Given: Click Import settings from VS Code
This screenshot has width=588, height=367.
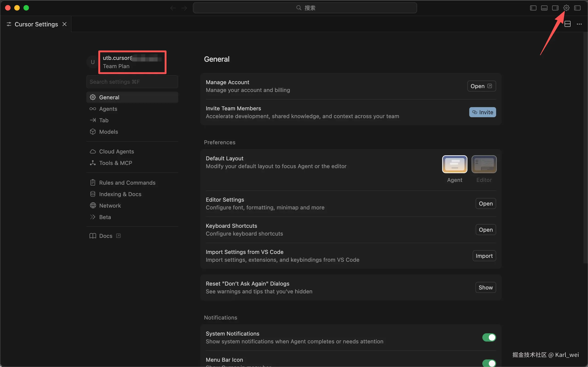Looking at the screenshot, I should (x=484, y=256).
